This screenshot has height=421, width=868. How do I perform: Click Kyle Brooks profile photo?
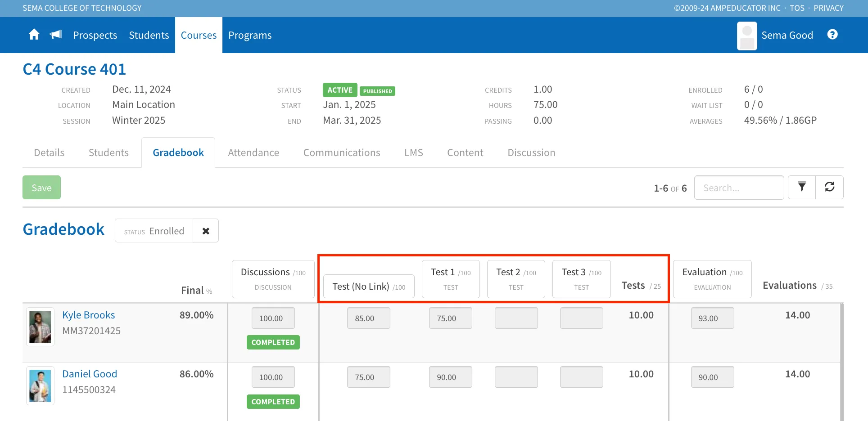pyautogui.click(x=40, y=327)
